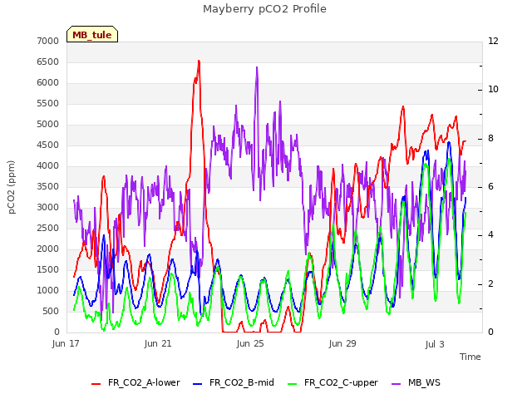
Task: Click the right axis value 6
Action: (490, 187)
